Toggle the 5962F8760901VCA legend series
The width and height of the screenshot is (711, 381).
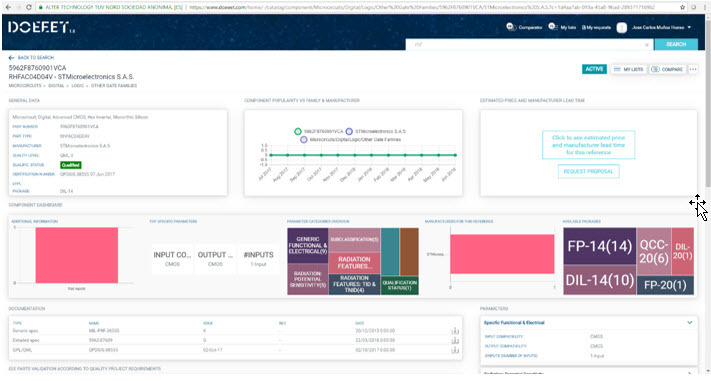pos(319,132)
